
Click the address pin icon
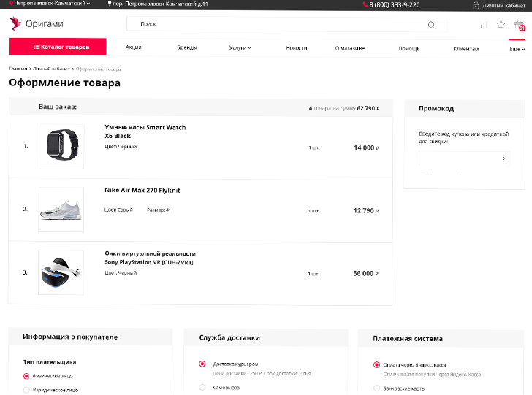coord(110,4)
